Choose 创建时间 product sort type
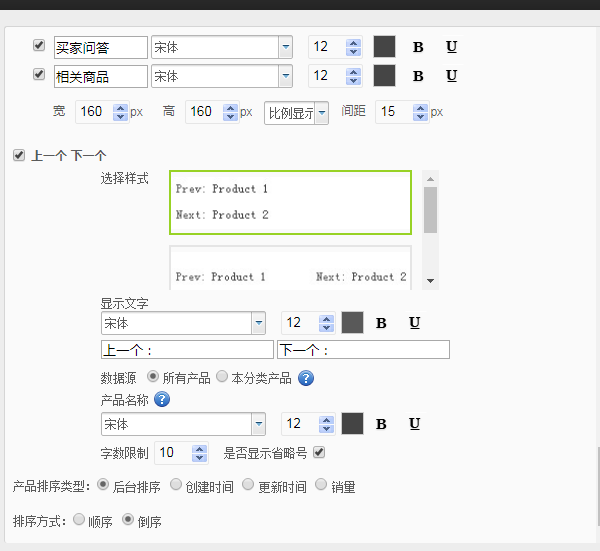This screenshot has height=551, width=600. point(176,485)
